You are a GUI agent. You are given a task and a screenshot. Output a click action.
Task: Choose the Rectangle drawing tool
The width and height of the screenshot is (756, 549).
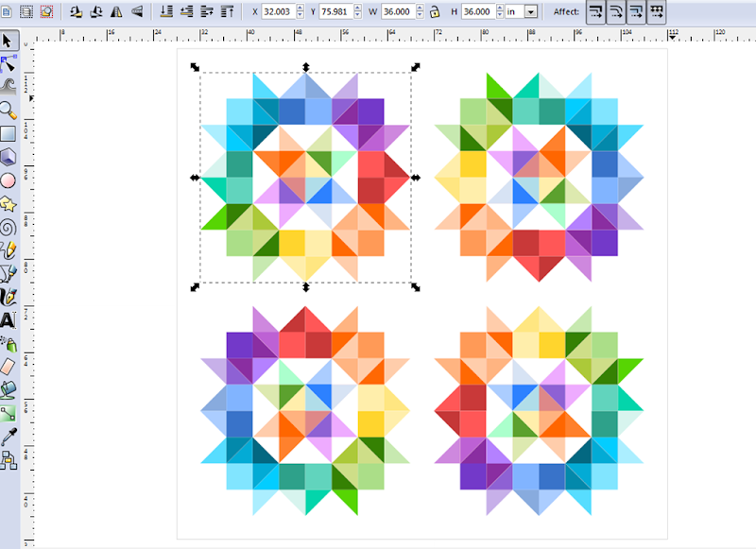(9, 133)
